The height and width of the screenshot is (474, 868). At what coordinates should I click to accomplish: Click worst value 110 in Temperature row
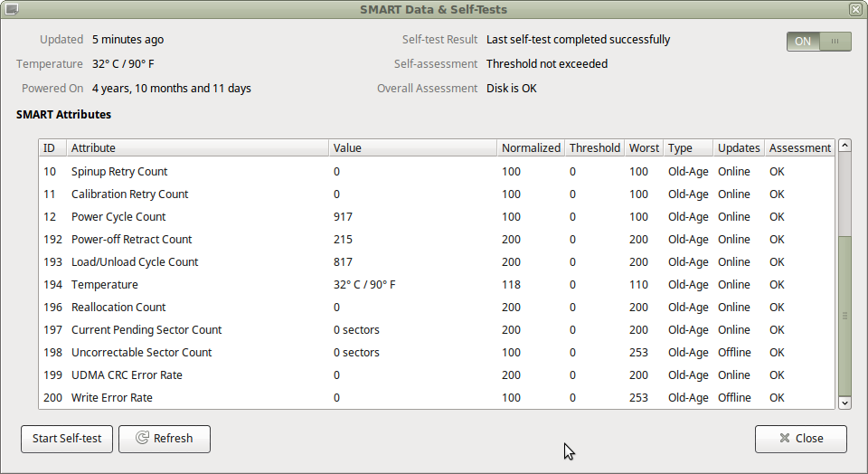638,285
